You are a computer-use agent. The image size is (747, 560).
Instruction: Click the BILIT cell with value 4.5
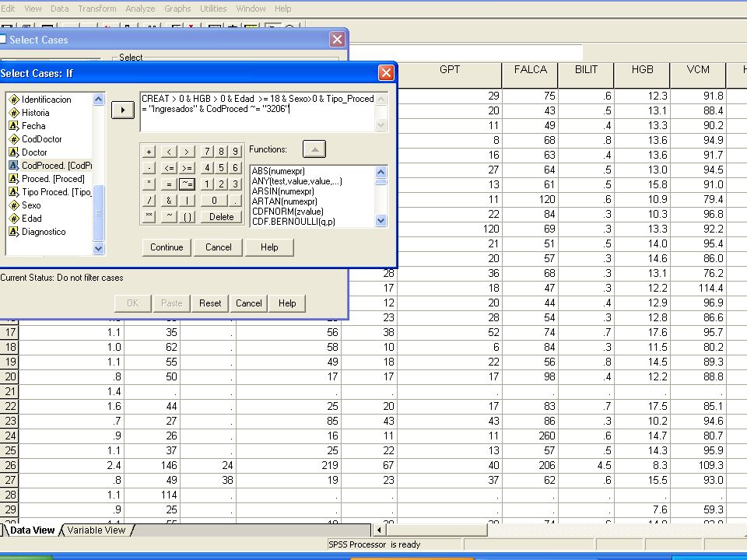tap(586, 465)
